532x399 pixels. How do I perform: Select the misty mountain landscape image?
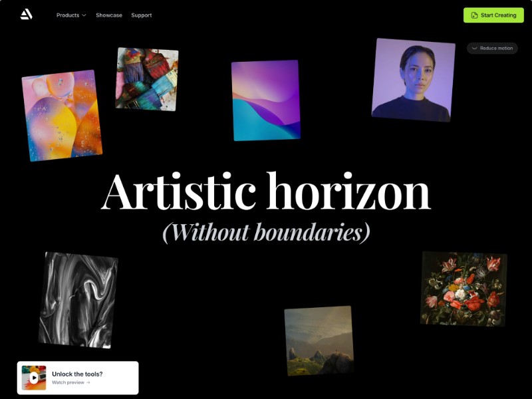click(319, 340)
